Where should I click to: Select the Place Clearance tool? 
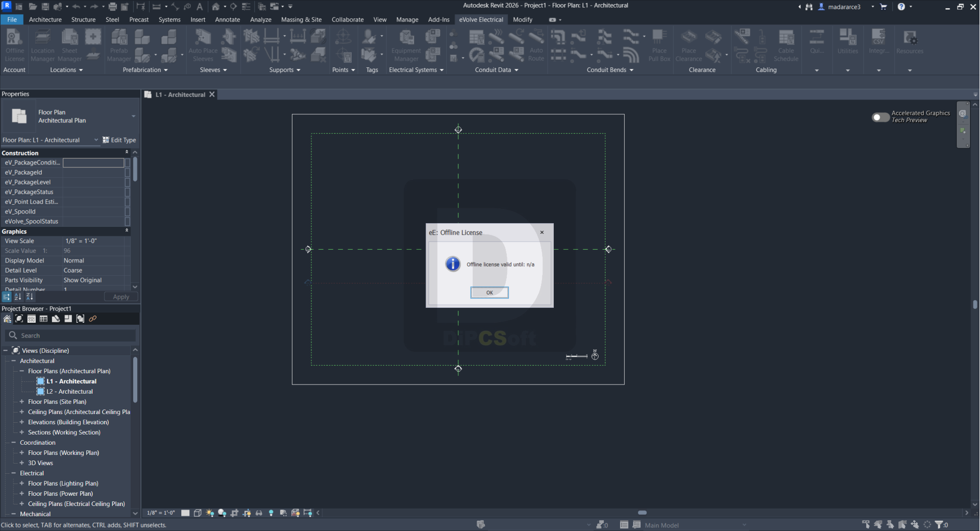[689, 44]
